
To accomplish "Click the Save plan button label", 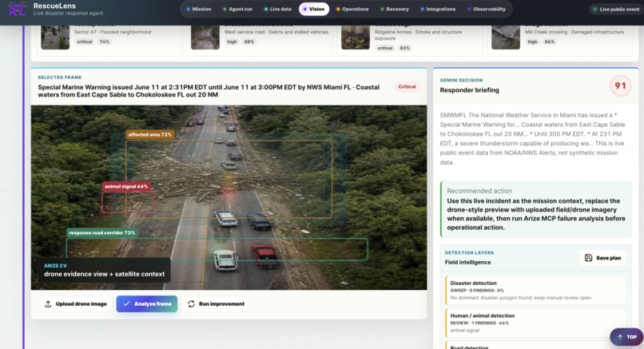I will 608,258.
